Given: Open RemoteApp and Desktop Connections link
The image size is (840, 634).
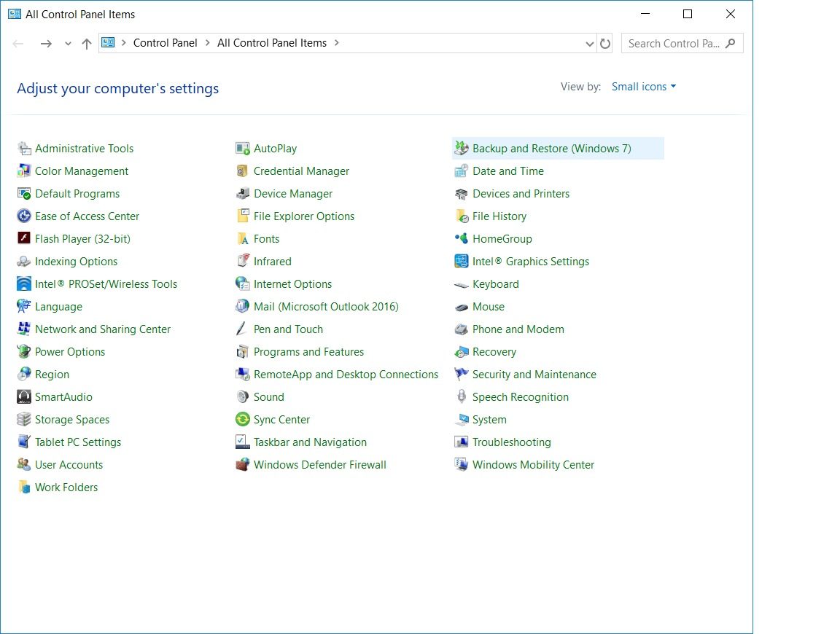Looking at the screenshot, I should pyautogui.click(x=346, y=375).
